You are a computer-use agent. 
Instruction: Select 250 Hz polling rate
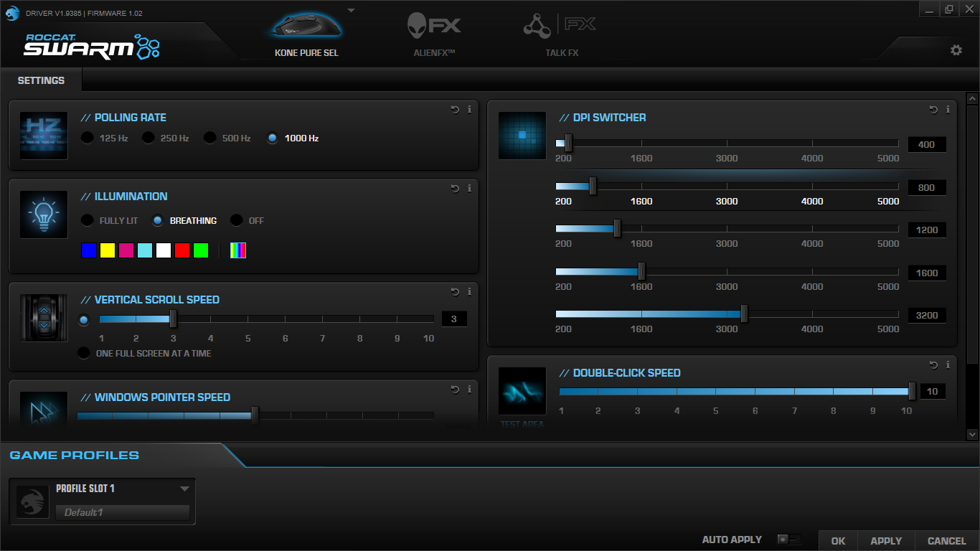[148, 138]
